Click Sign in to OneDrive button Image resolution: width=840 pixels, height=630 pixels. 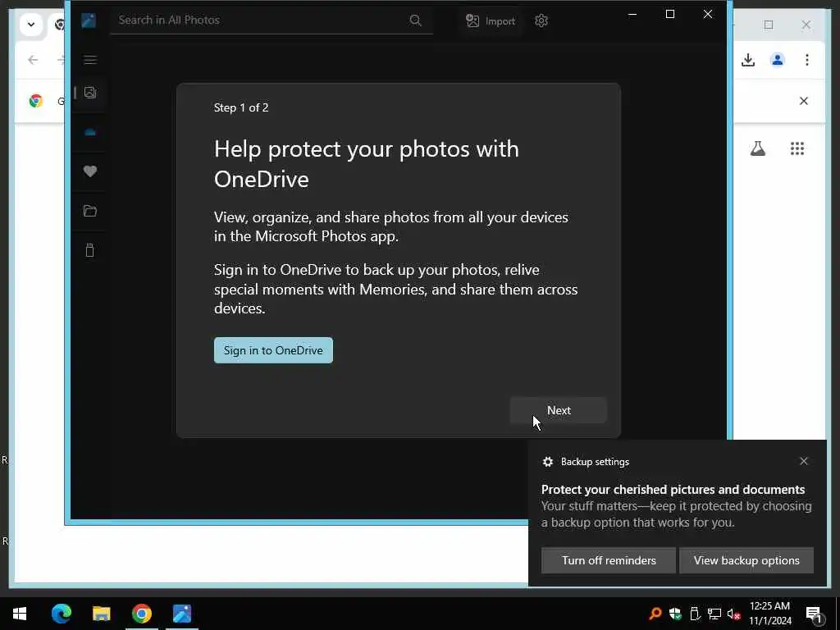click(x=273, y=350)
